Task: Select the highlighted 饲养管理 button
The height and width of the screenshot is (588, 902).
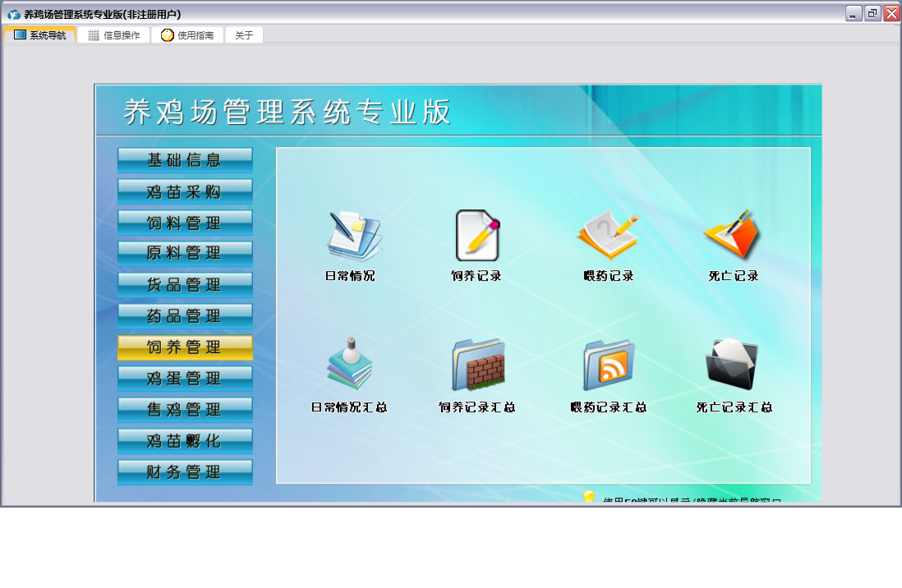Action: pos(185,347)
